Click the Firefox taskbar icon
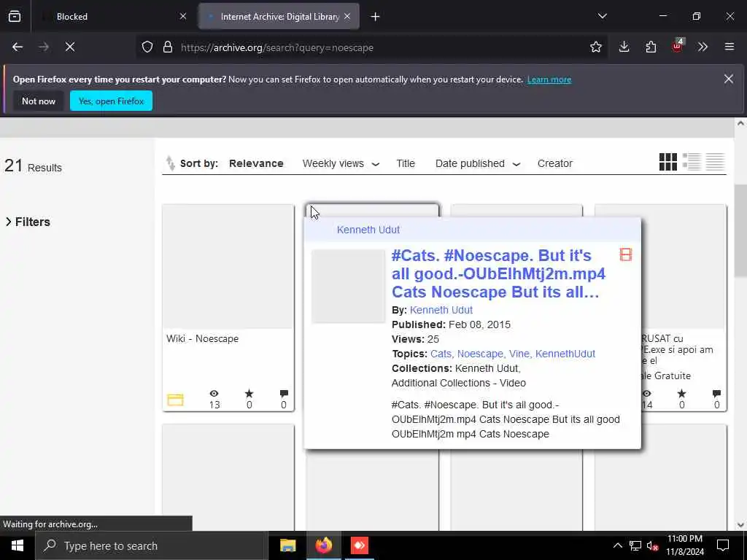This screenshot has width=747, height=560. coord(323,545)
